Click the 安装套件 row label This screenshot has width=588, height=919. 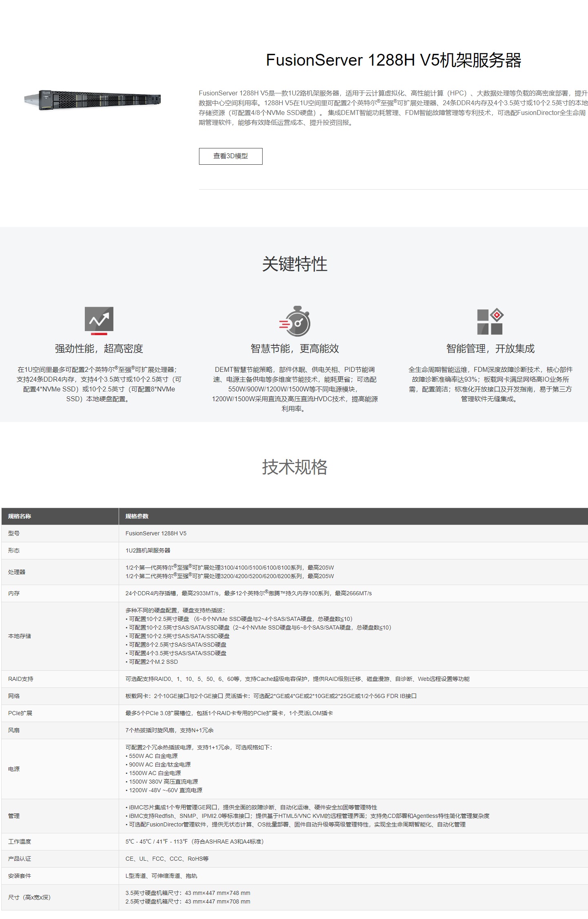20,876
